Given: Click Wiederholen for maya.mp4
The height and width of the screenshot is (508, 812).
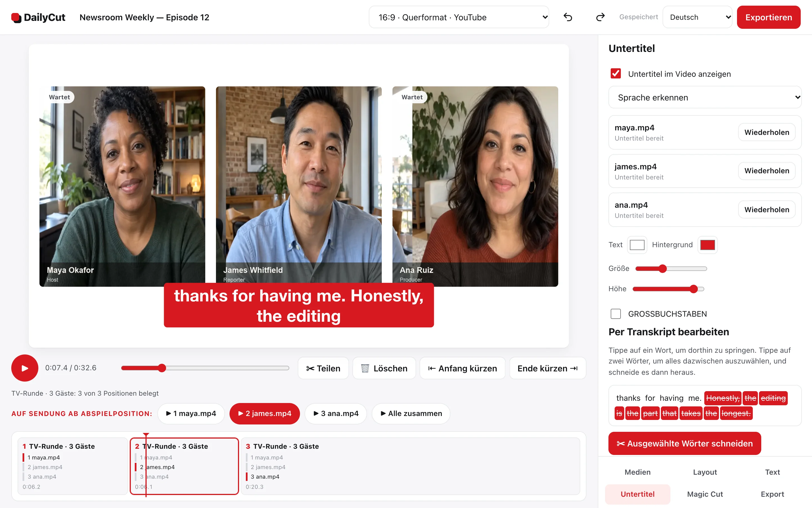Looking at the screenshot, I should point(767,132).
